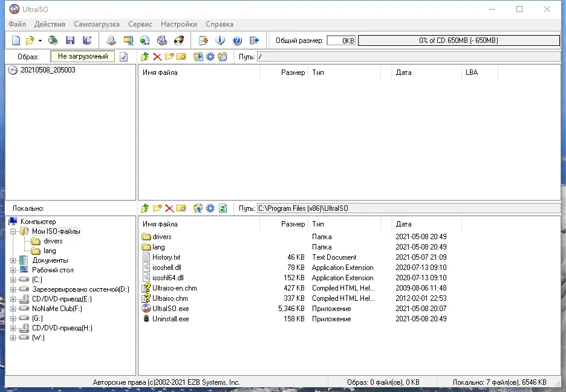Select the drivers folder in the tree
Viewport: 566px width, 392px height.
[53, 241]
